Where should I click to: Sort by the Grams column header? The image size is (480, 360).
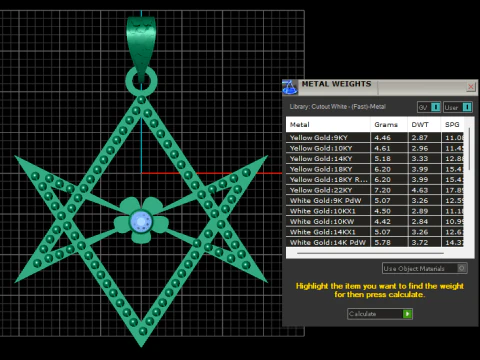click(389, 124)
